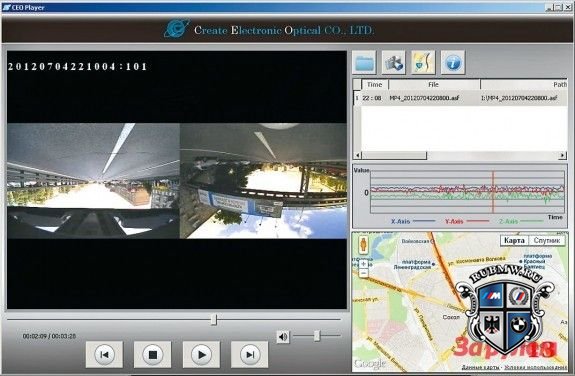Click the video seek bar handle
The height and width of the screenshot is (376, 575).
[214, 320]
